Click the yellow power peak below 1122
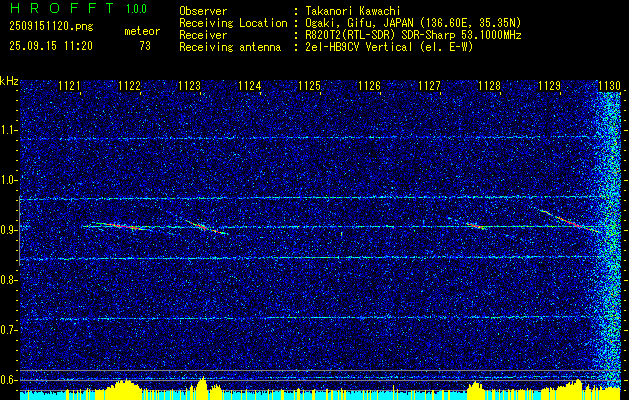629x400 pixels. pos(126,389)
